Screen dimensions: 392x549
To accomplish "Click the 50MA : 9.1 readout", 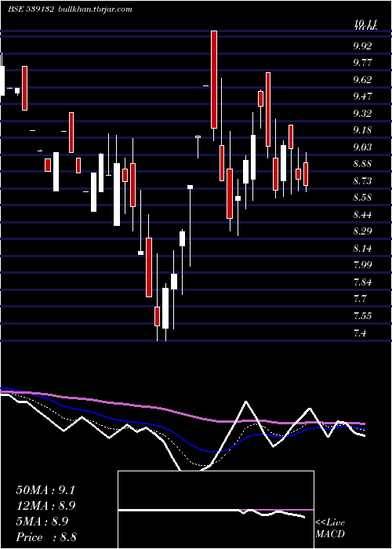I will click(x=45, y=490).
